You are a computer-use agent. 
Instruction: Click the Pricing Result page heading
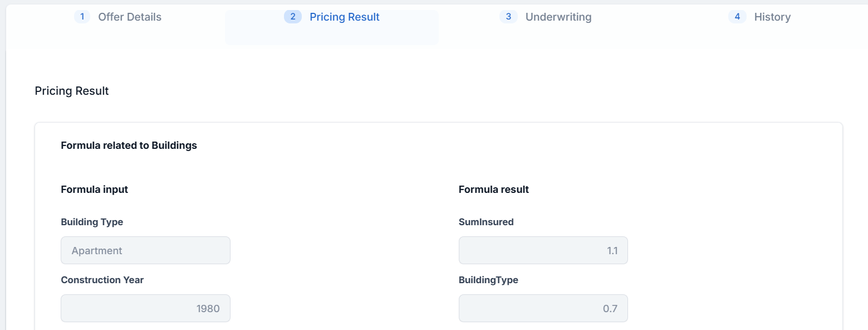pyautogui.click(x=72, y=91)
